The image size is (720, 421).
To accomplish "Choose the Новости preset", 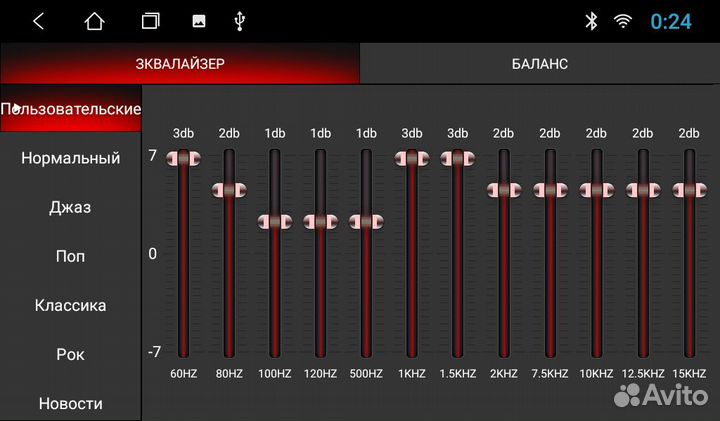I will [70, 403].
